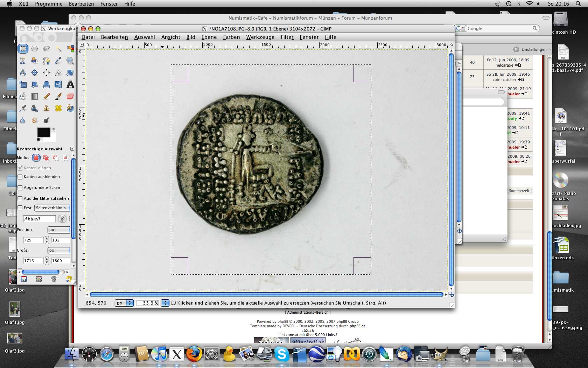Select the Text tool
This screenshot has height=368, width=588.
70,84
